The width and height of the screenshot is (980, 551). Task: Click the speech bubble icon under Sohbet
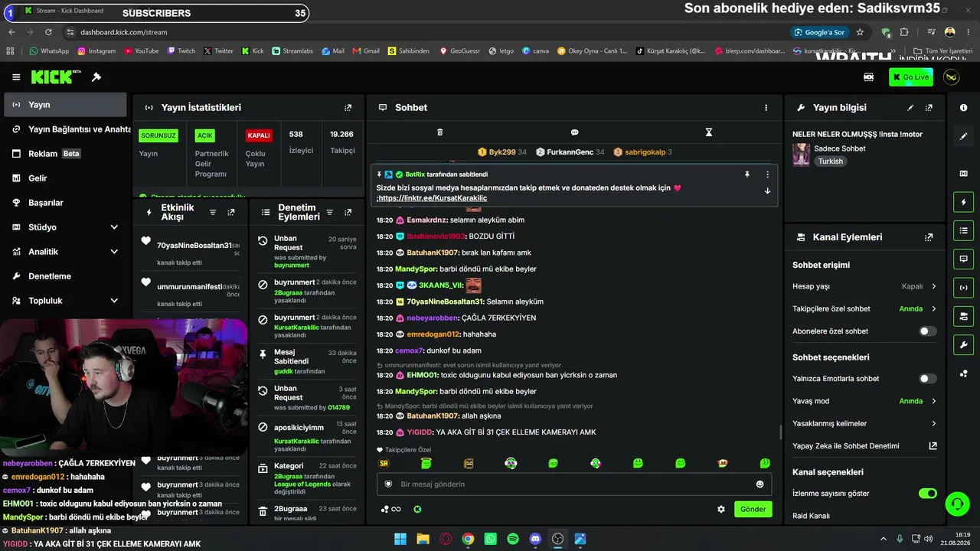[574, 132]
